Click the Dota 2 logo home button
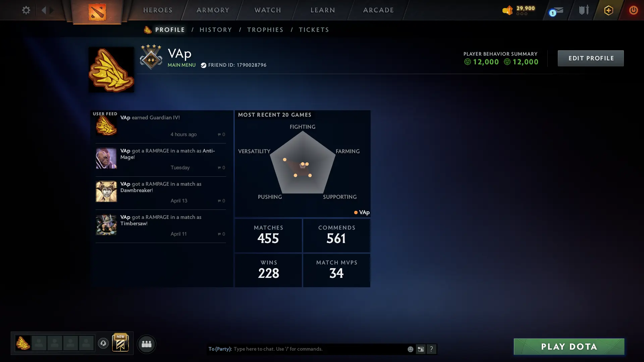Screen dimensions: 644x362 click(x=97, y=12)
